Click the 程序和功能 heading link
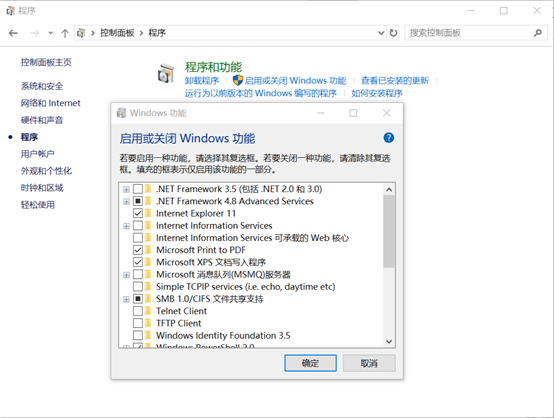Viewport: 554px width, 418px height. click(213, 67)
